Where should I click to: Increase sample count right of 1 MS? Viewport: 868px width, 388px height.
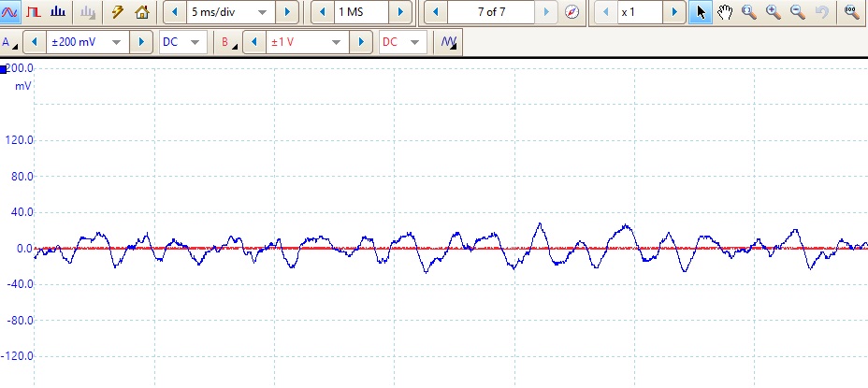[x=399, y=11]
